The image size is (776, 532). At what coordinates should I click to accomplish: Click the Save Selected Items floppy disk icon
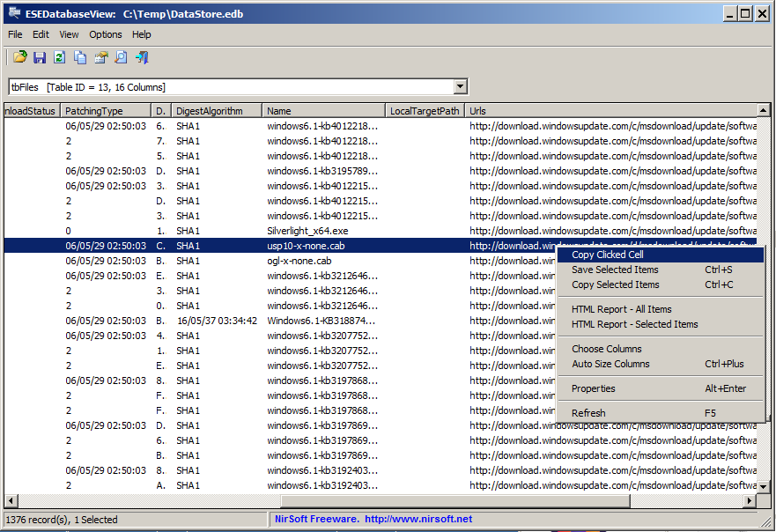[40, 57]
